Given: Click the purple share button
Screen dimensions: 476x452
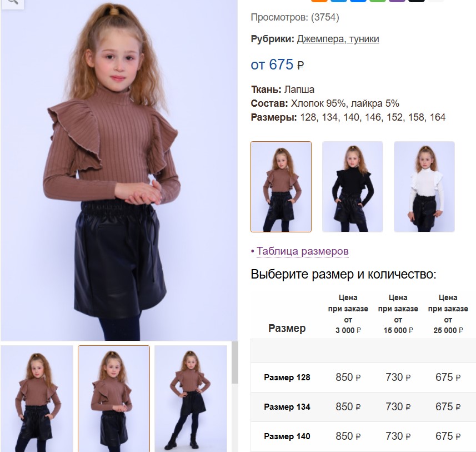Looking at the screenshot, I should [397, 1].
